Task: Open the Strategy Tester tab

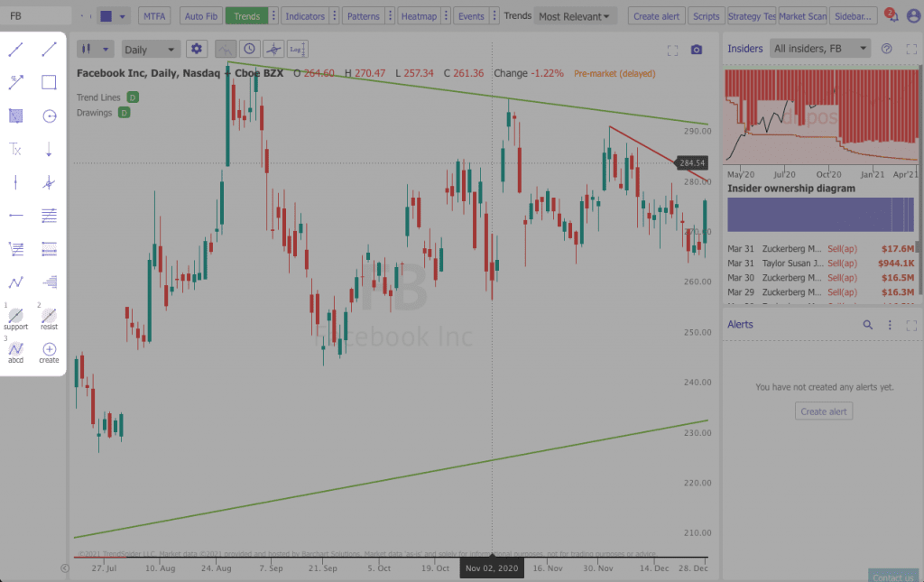Action: pyautogui.click(x=752, y=16)
